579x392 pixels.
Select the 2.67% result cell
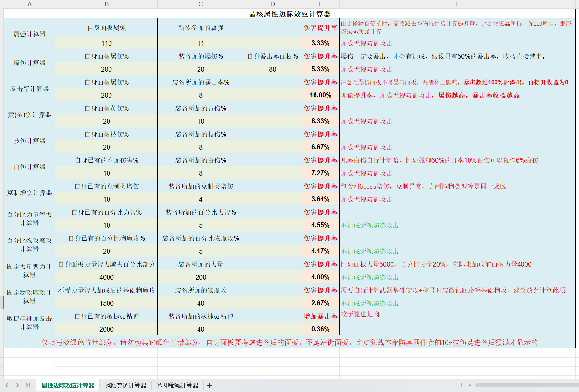(x=320, y=303)
